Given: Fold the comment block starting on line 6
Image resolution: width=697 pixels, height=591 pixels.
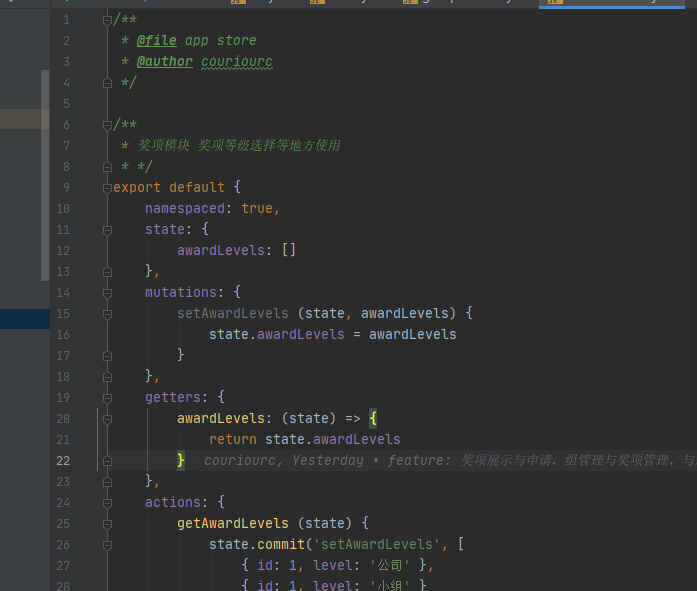Looking at the screenshot, I should (106, 125).
